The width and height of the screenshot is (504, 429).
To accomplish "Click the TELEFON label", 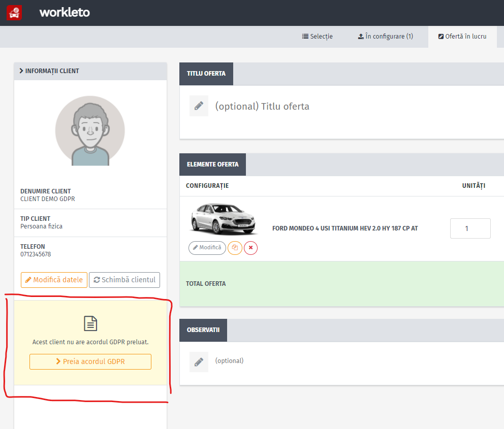I will [x=33, y=247].
